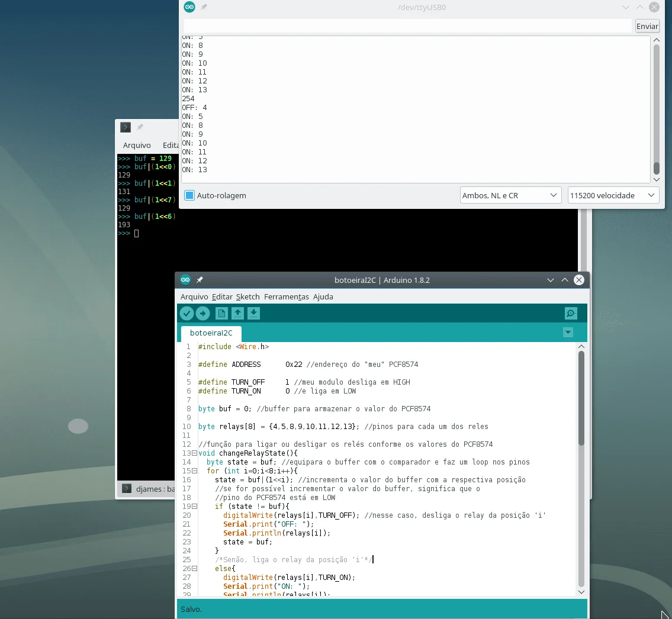The height and width of the screenshot is (619, 672).
Task: Collapse the for loop fold marker at line 15
Action: (195, 471)
